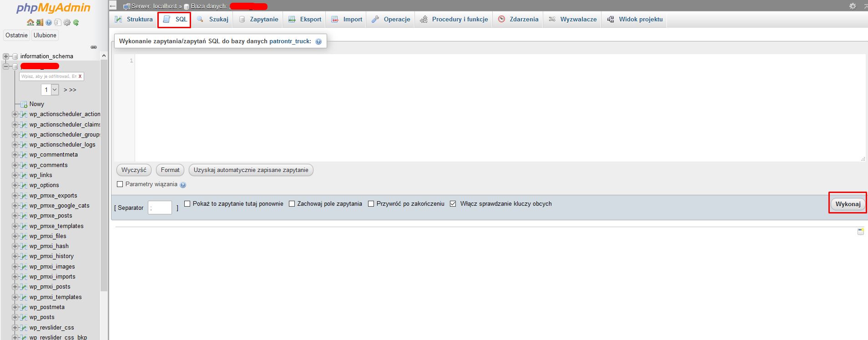
Task: Go to the Eksport tab
Action: coord(305,19)
